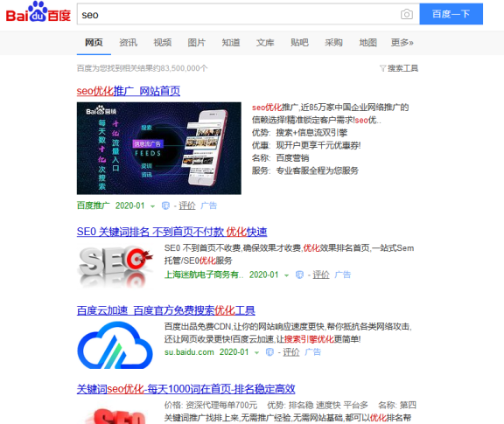Image resolution: width=504 pixels, height=424 pixels.
Task: Click snippet 托管/SEO优化服务
Action: click(198, 261)
